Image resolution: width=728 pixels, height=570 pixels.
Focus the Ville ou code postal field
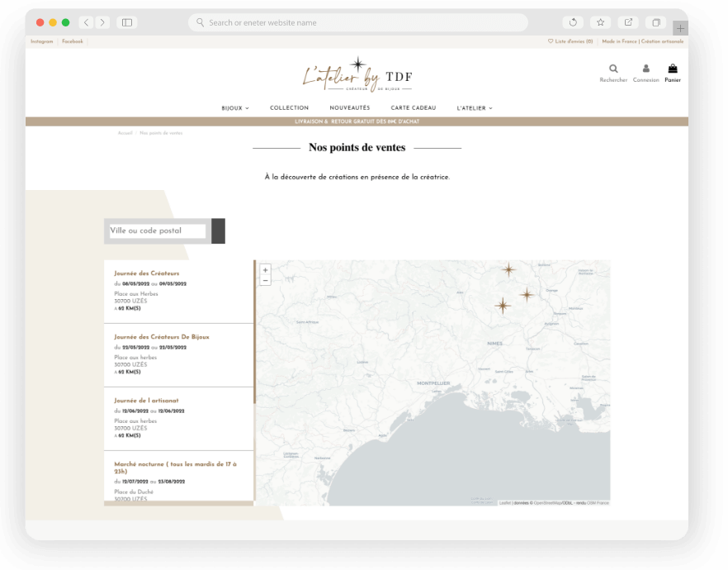[157, 231]
